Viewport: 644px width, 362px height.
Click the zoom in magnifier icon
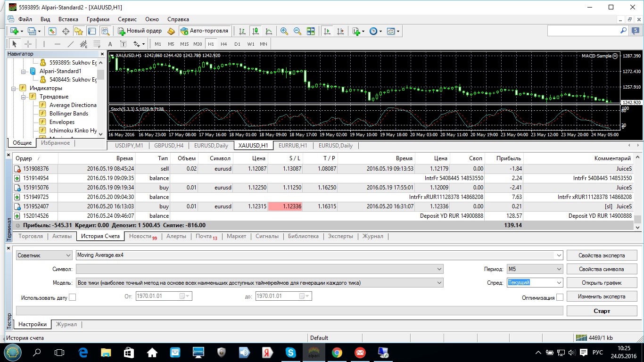[x=284, y=31]
